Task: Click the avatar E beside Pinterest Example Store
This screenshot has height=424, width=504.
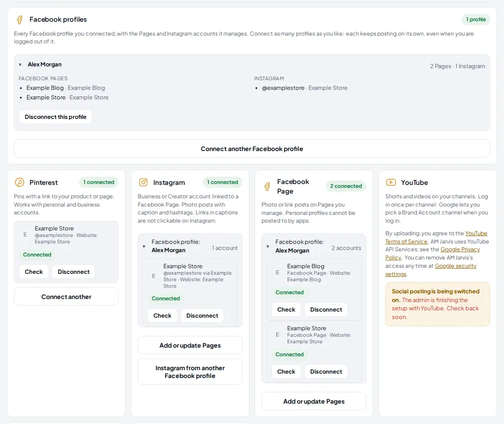Action: click(25, 235)
